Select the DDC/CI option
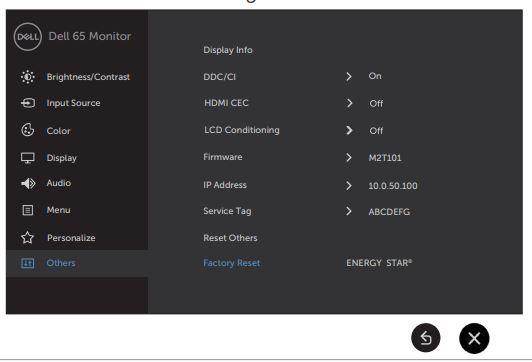 pos(219,77)
